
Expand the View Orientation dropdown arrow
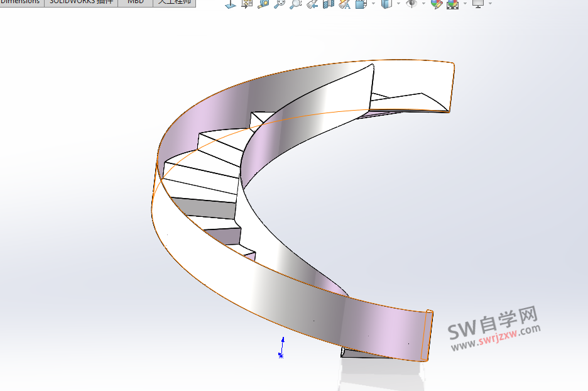372,4
